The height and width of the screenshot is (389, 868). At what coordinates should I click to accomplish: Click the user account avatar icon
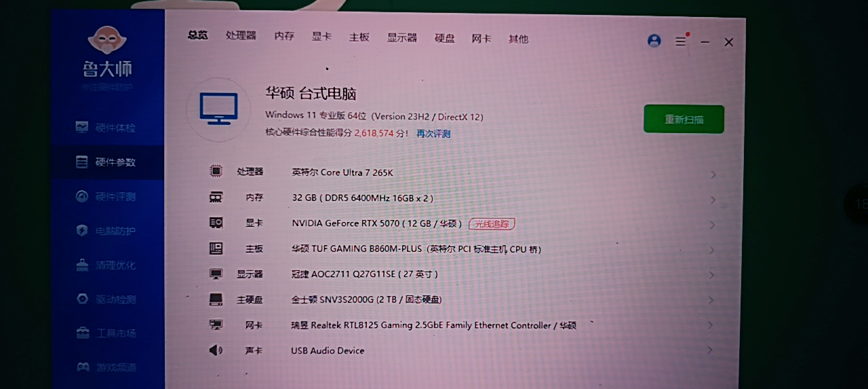654,41
